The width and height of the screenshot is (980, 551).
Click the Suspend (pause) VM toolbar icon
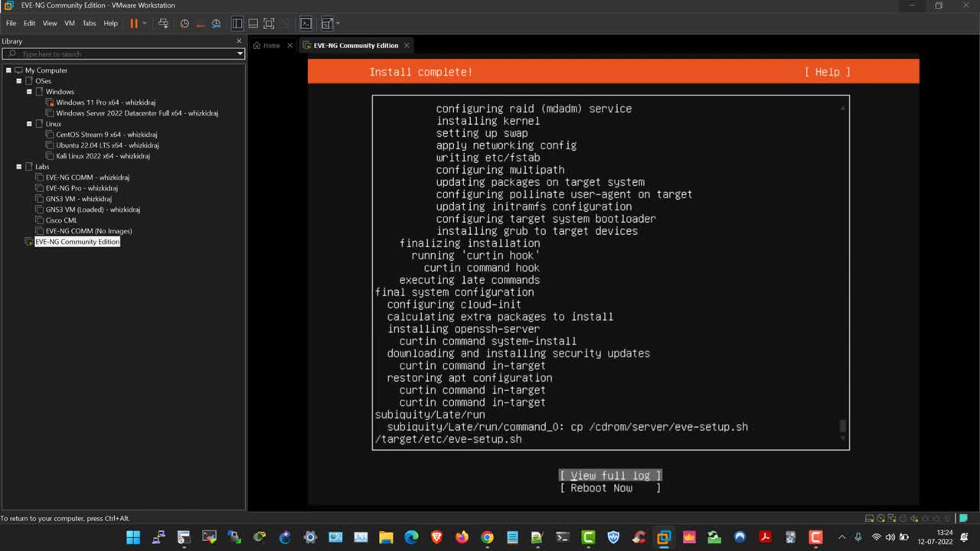134,24
